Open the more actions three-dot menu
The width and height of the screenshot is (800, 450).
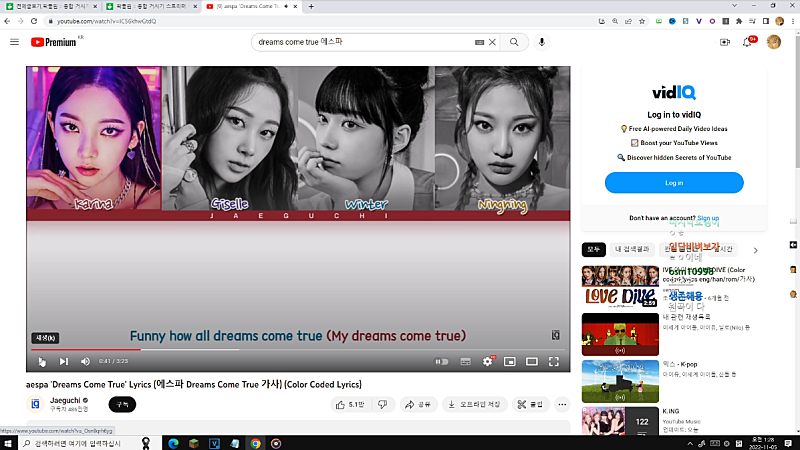tap(562, 405)
